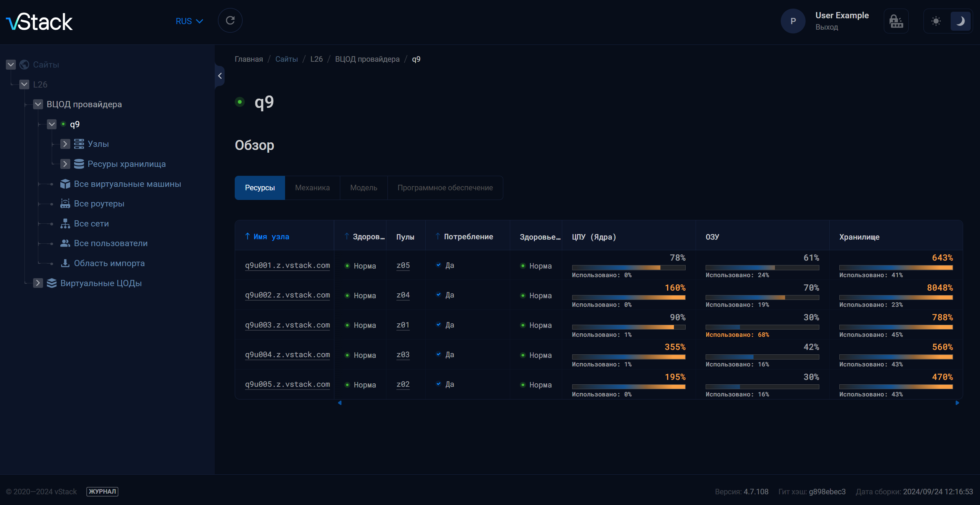Expand the Ресурсы хранилища tree node

pos(65,164)
